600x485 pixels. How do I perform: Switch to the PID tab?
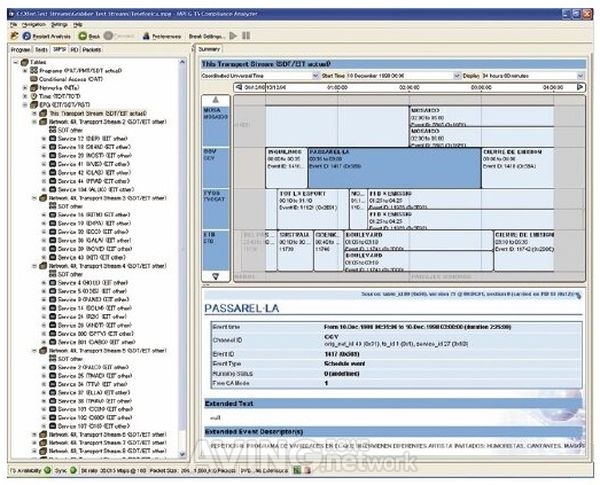coord(74,49)
